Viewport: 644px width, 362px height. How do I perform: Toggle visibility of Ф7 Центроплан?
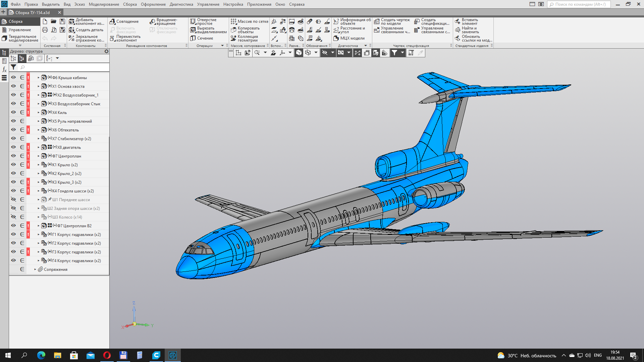pyautogui.click(x=13, y=156)
